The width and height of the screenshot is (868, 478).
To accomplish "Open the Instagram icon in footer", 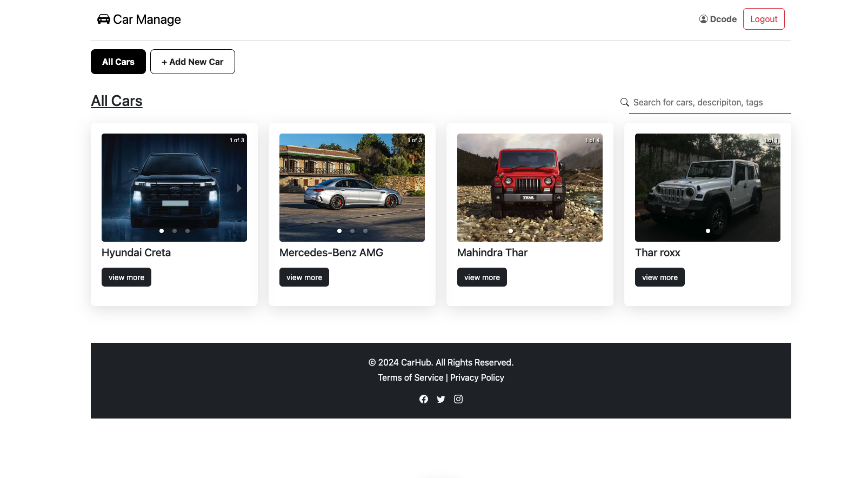I will point(458,399).
